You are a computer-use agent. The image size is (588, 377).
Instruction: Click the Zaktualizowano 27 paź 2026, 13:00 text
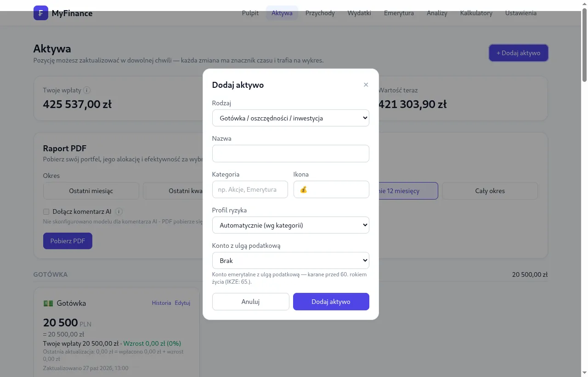coord(86,368)
